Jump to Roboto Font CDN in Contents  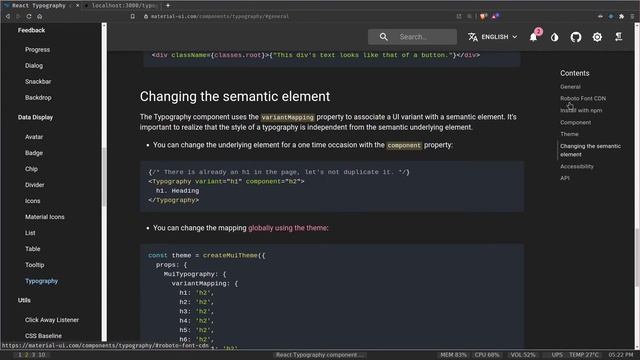point(583,98)
